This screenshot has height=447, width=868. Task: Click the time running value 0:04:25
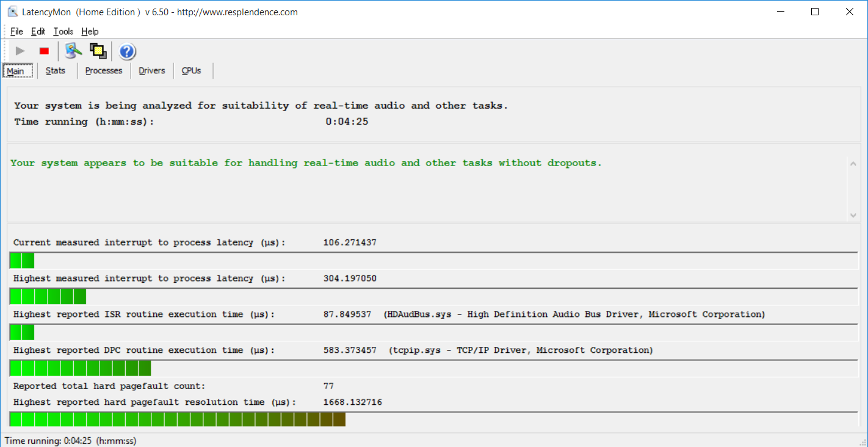coord(347,122)
